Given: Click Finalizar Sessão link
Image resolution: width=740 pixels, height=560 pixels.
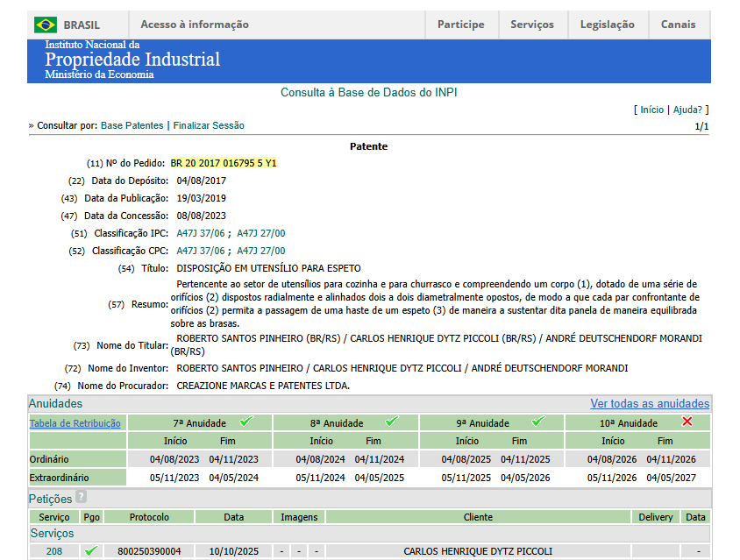Looking at the screenshot, I should pos(209,125).
